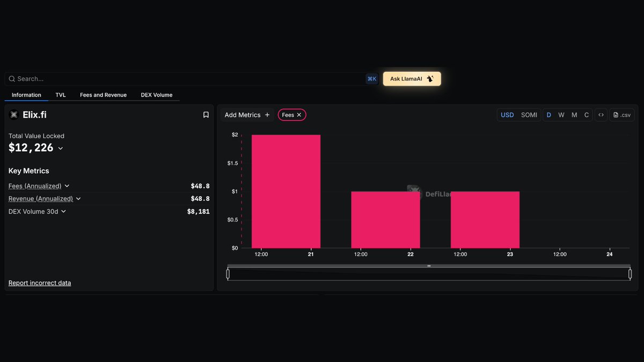Click Report incorrect data link
The width and height of the screenshot is (644, 362).
40,283
